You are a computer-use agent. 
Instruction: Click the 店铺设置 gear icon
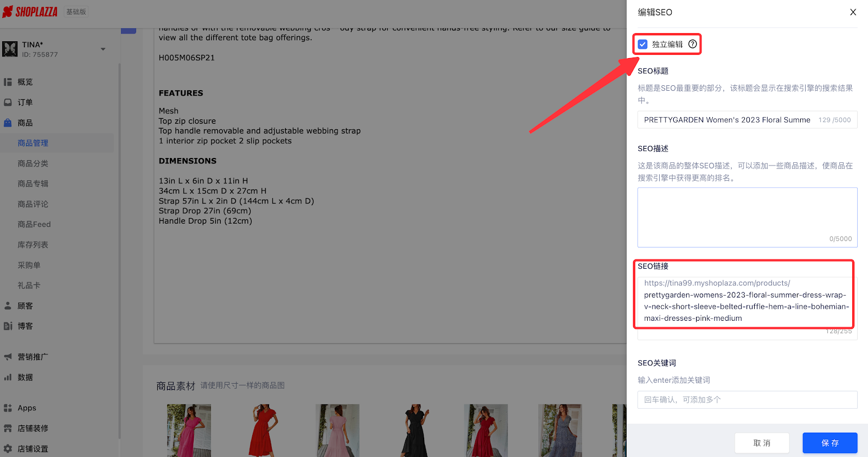tap(8, 449)
